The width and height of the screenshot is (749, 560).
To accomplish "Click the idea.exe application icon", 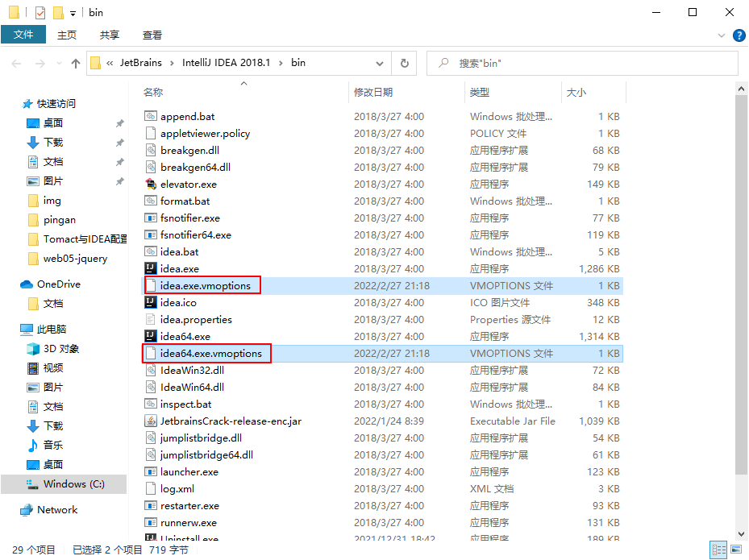I will pos(151,269).
